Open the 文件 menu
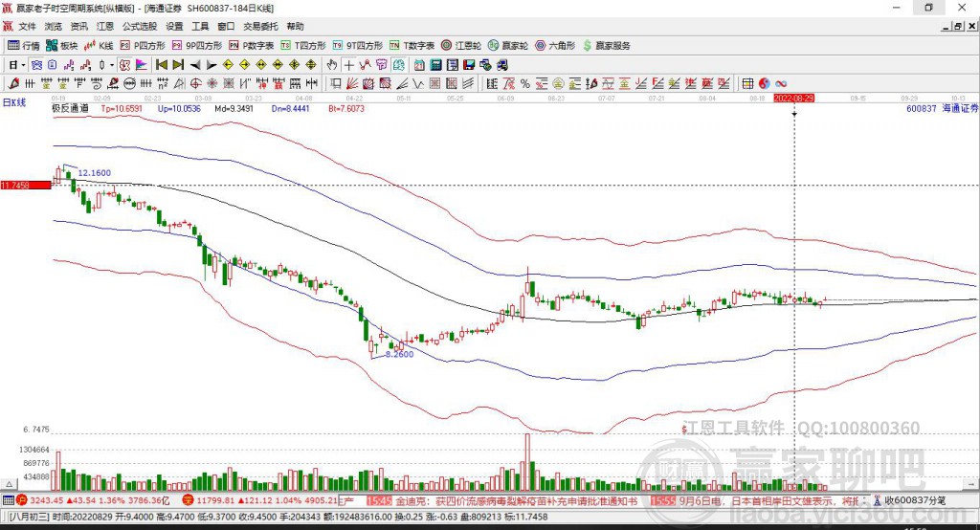The width and height of the screenshot is (980, 530). pos(27,26)
